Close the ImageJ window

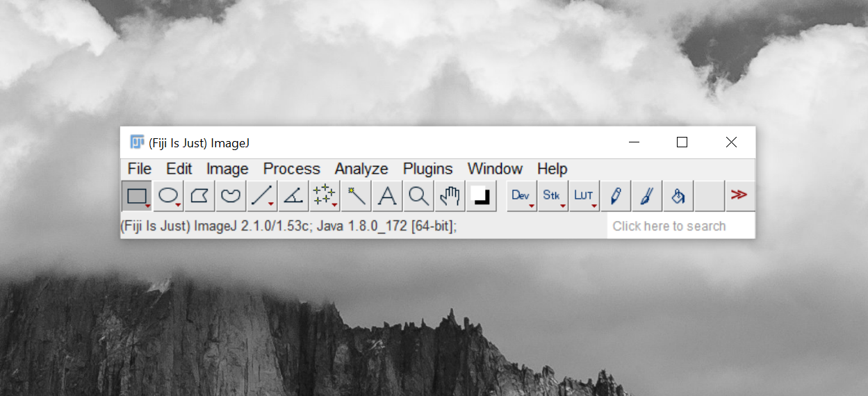pos(731,142)
